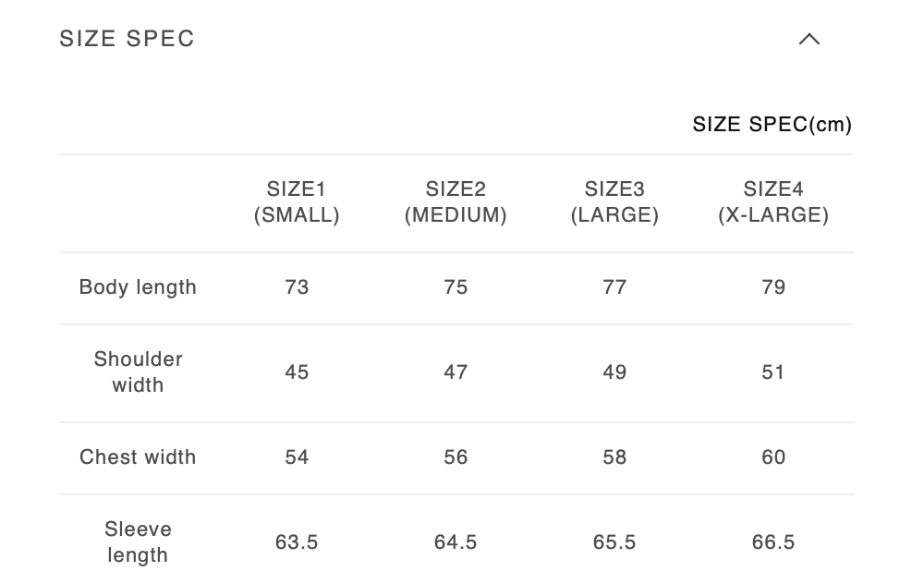Image resolution: width=924 pixels, height=584 pixels.
Task: Select the SIZE3 (LARGE) column header
Action: [x=614, y=202]
